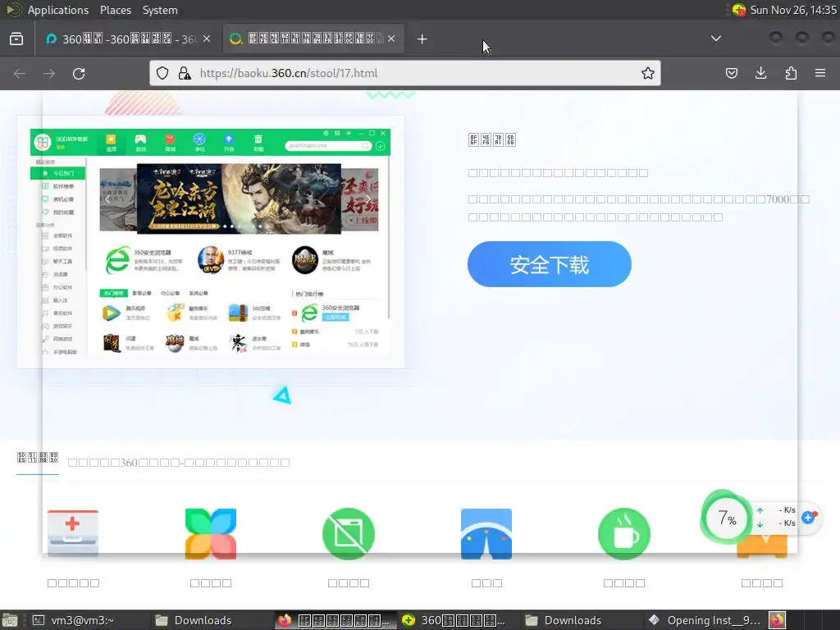Click the system tray update shield icon
This screenshot has width=840, height=630.
(739, 10)
